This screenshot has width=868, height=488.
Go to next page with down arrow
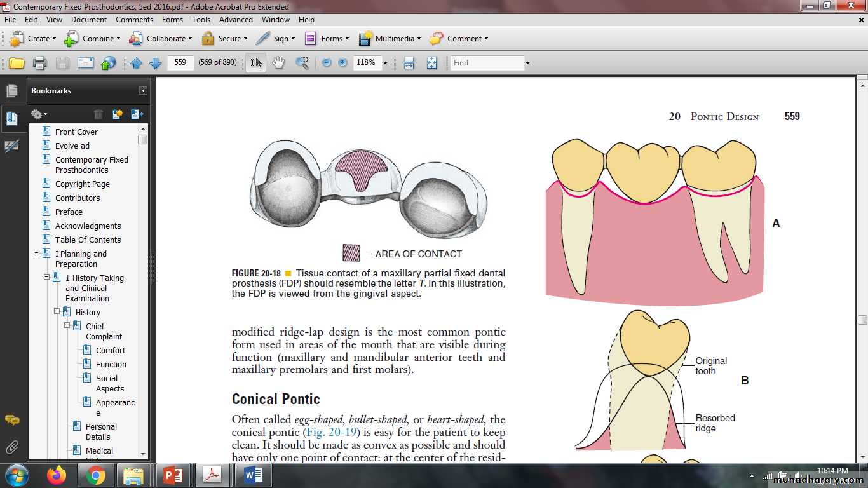(x=155, y=63)
